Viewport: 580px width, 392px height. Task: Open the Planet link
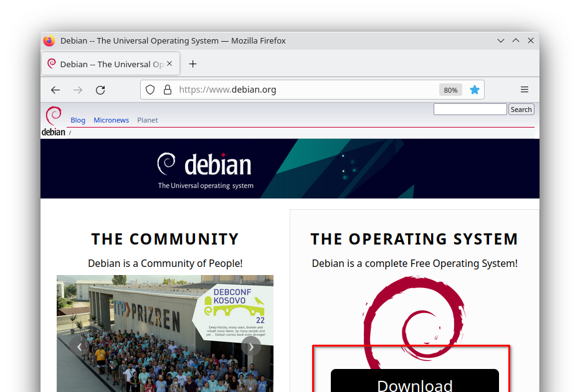(x=148, y=120)
